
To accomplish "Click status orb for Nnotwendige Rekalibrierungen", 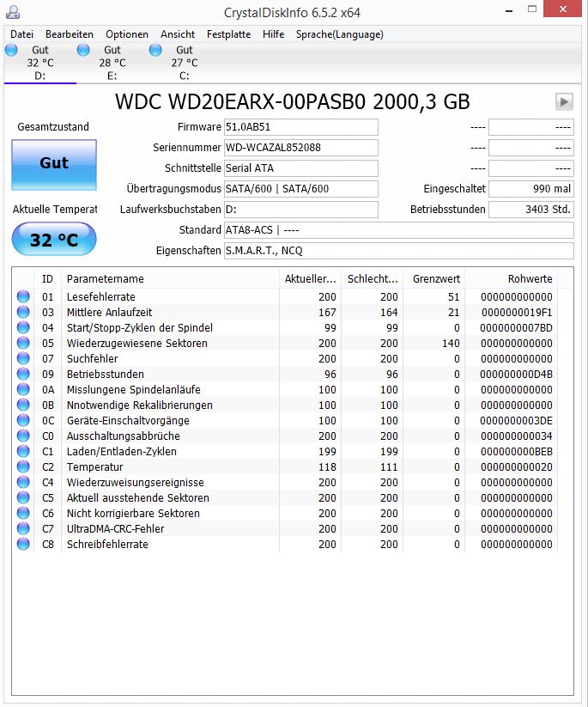I will click(x=23, y=405).
